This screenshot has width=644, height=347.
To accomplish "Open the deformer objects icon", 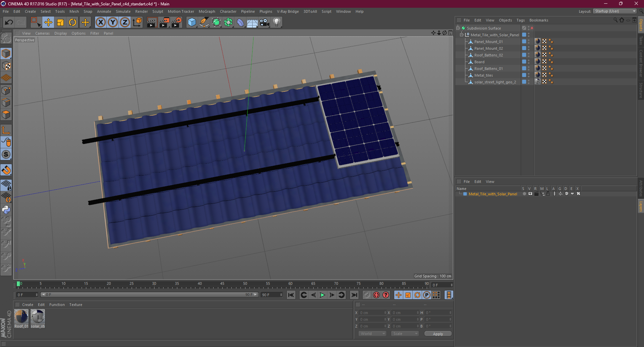I will 240,23.
